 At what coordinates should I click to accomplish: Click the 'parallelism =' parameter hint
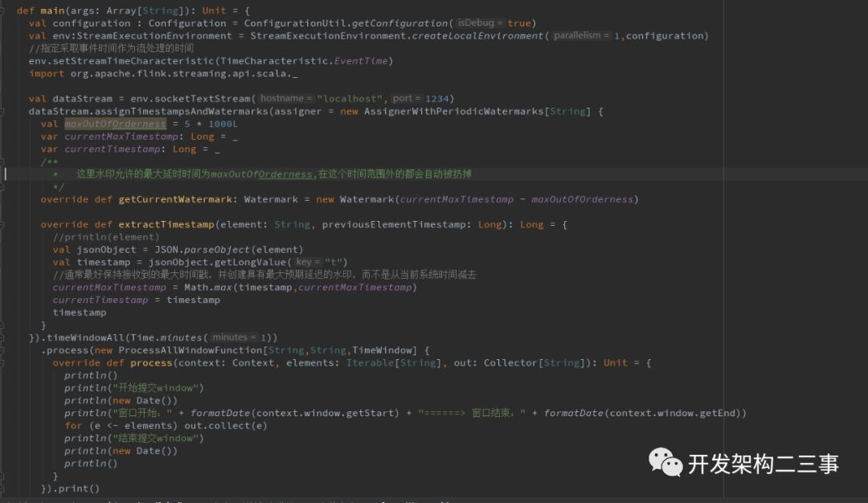tap(581, 35)
